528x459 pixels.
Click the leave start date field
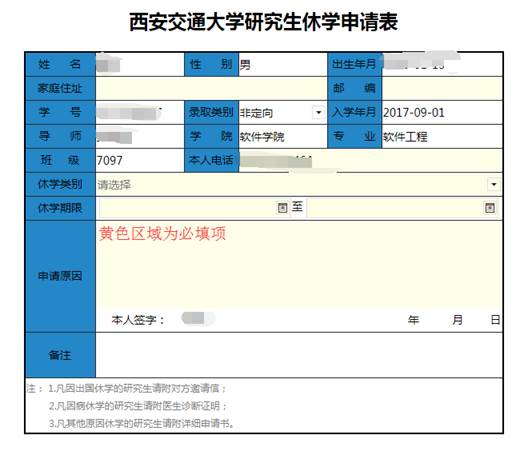coord(193,208)
